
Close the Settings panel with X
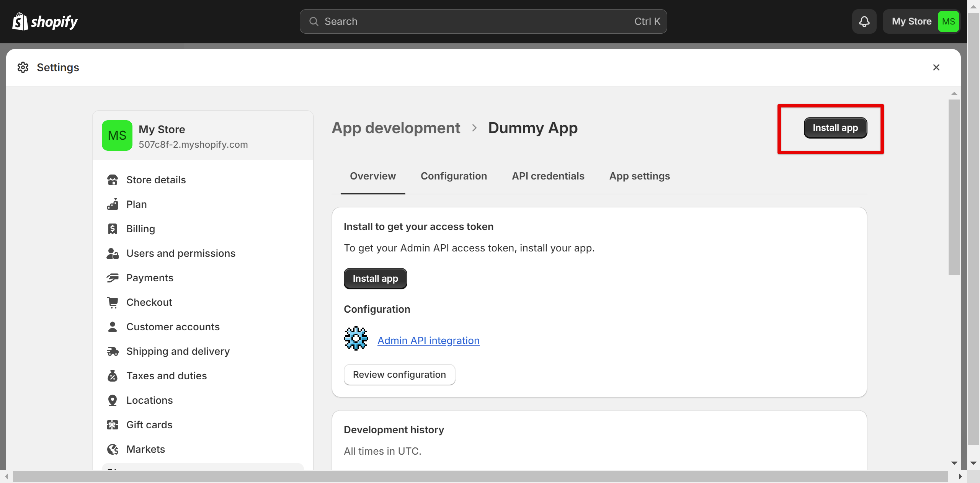(x=936, y=67)
